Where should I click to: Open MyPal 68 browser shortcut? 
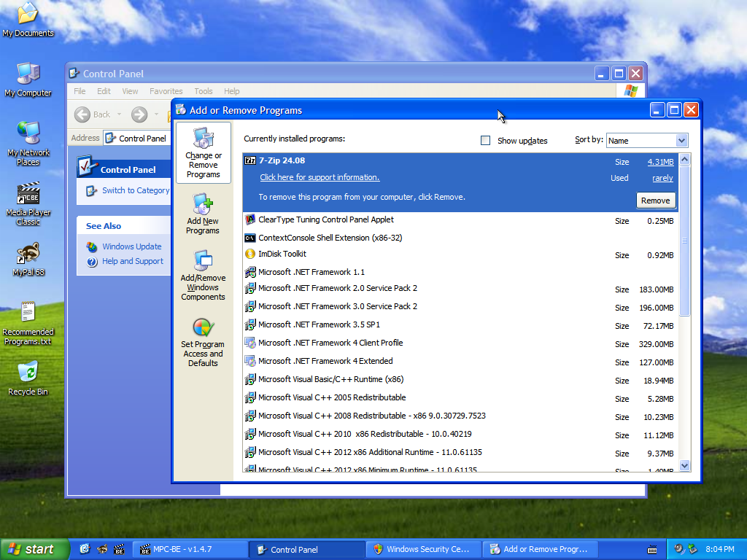click(x=28, y=260)
